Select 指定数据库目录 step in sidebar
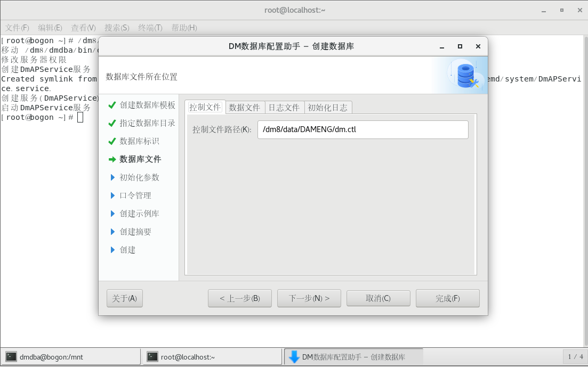588x367 pixels. [x=147, y=124]
